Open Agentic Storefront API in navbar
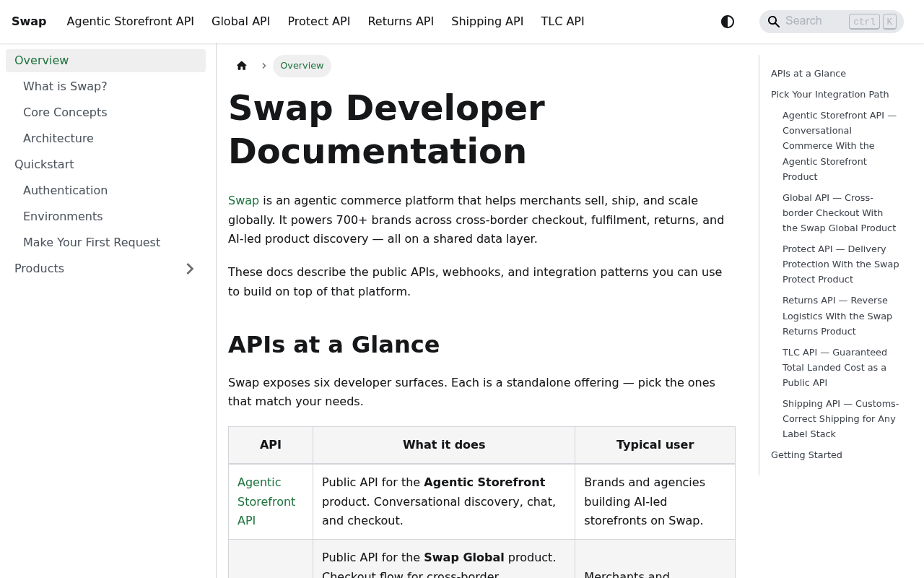The height and width of the screenshot is (578, 924). pyautogui.click(x=131, y=22)
